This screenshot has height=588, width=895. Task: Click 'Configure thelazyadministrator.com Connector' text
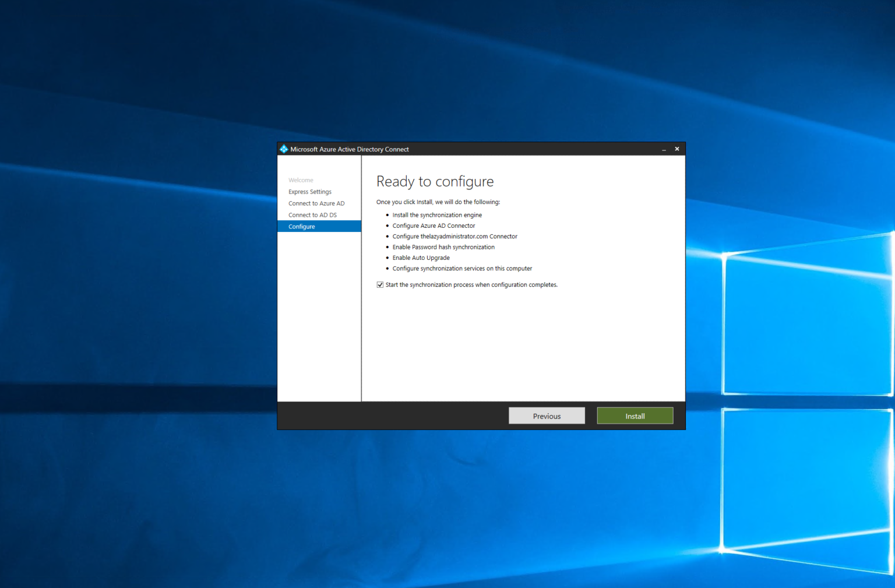455,237
